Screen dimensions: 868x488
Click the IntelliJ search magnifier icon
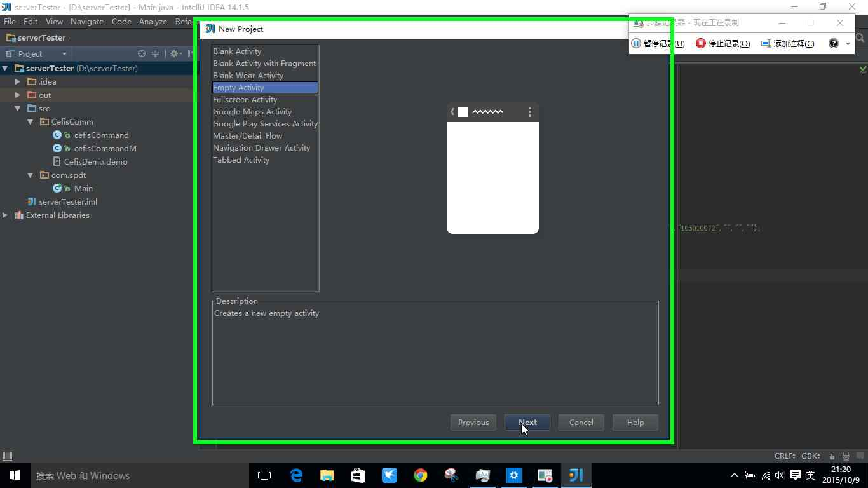pos(860,38)
